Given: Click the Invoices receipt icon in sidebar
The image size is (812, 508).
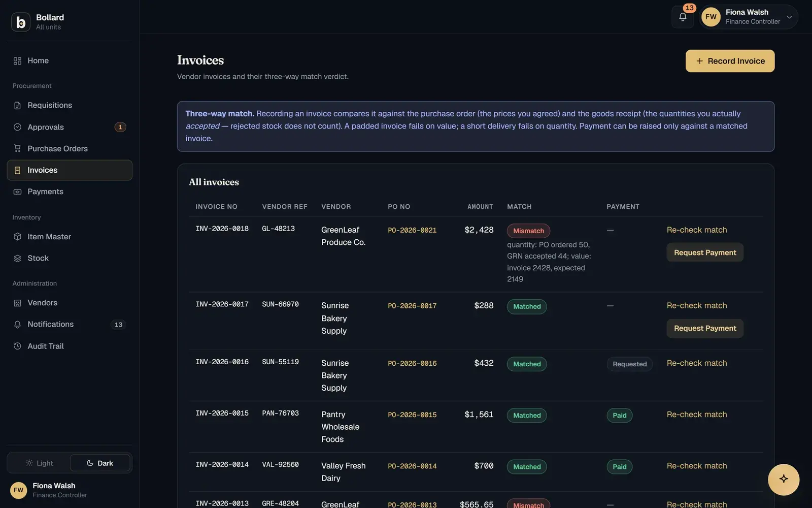Looking at the screenshot, I should click(17, 170).
